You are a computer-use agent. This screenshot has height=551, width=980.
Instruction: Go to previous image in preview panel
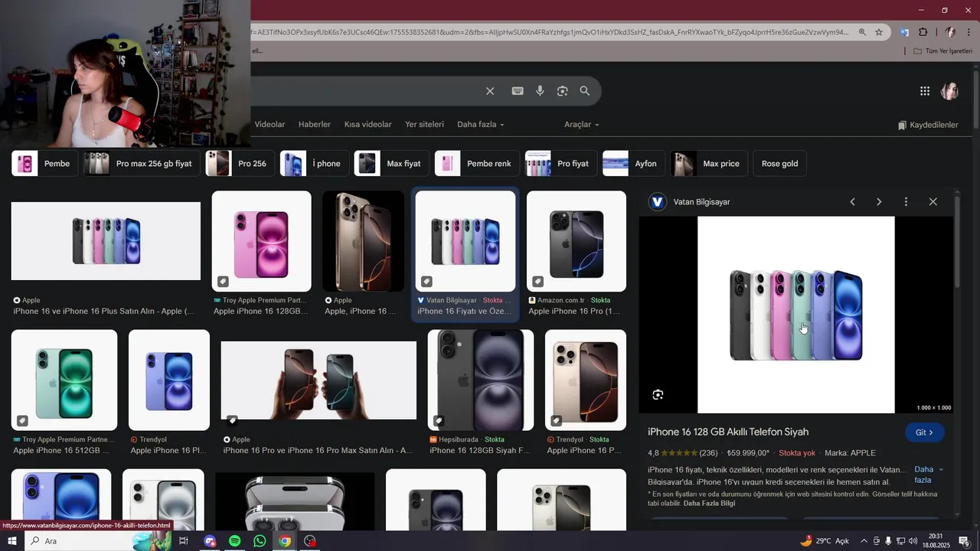point(852,202)
